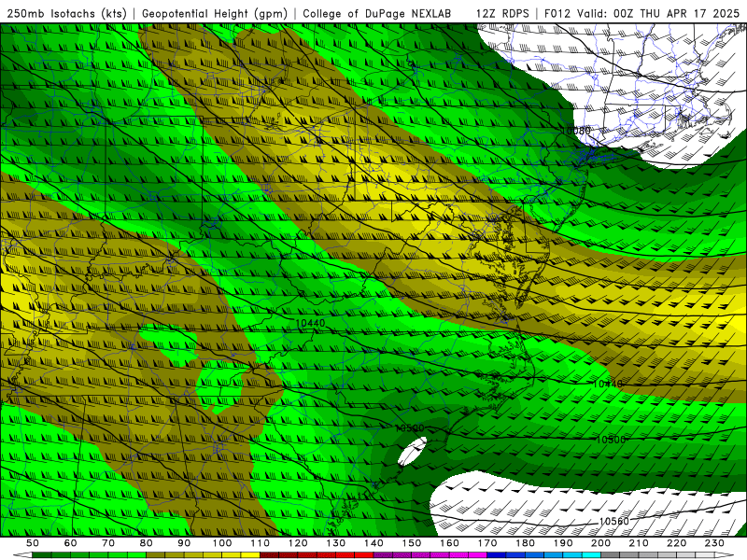This screenshot has height=560, width=747.
Task: Click the 200 value on the color scale
Action: (600, 543)
